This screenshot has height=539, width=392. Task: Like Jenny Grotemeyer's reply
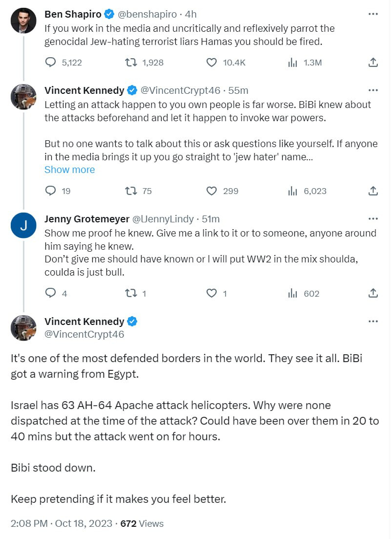pos(211,293)
